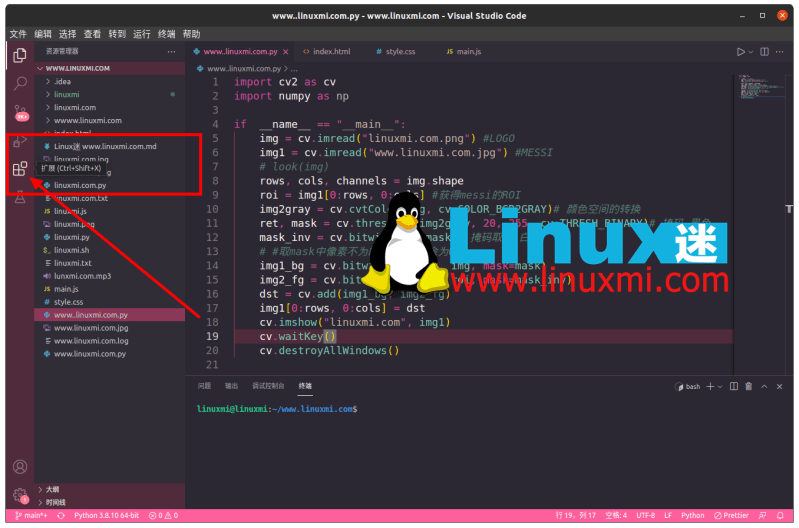The image size is (799, 528).
Task: Open the 编辑 menu
Action: 43,34
